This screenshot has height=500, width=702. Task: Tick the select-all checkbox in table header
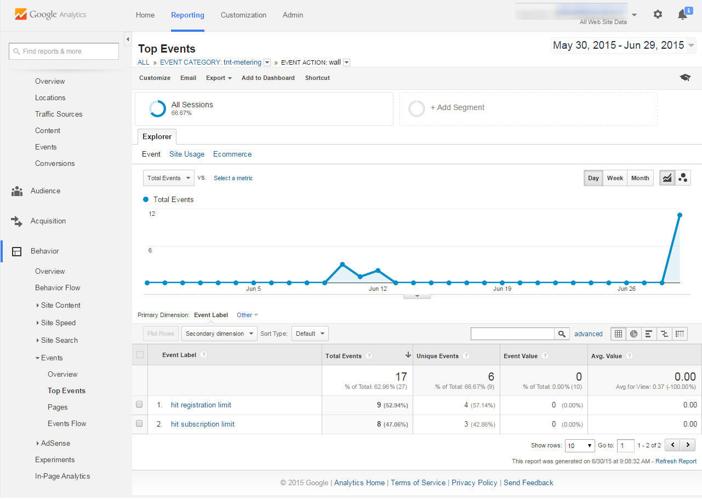[140, 355]
